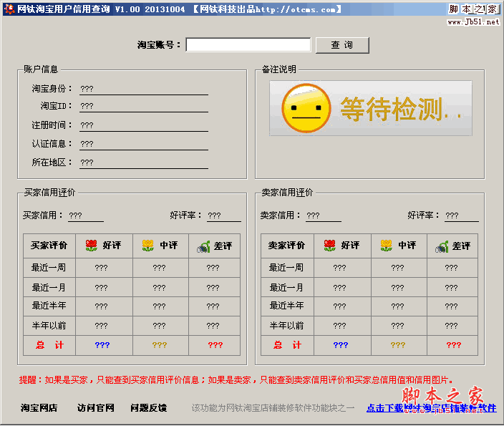Viewport: 504px width, 426px height.
Task: Click the 查询 search button
Action: point(342,45)
